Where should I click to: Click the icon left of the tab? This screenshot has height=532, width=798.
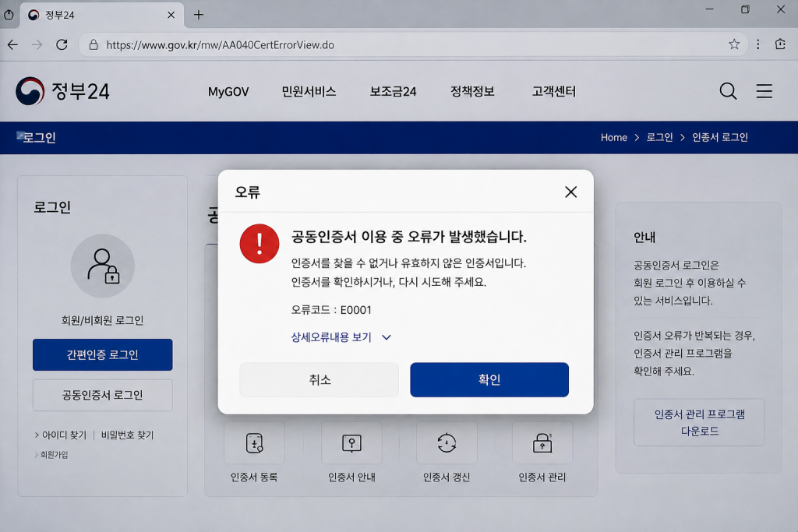[9, 15]
